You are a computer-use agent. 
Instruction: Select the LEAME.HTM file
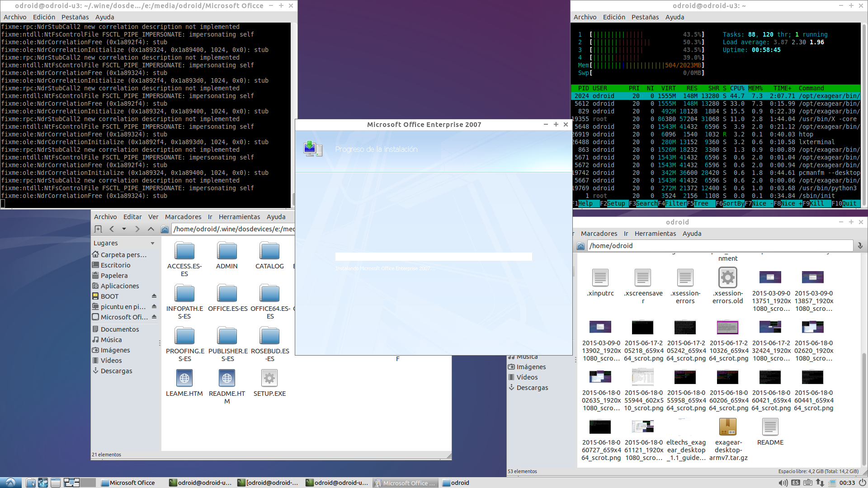(x=184, y=383)
